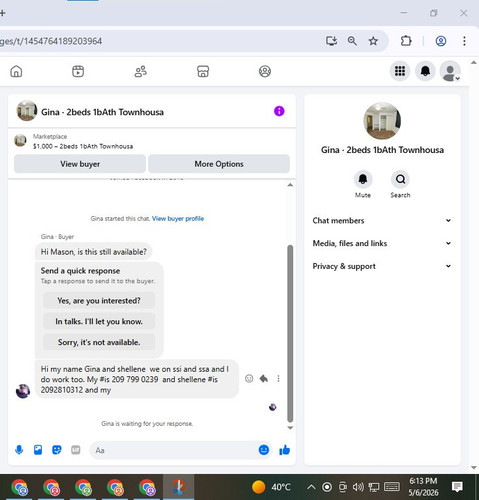This screenshot has width=479, height=500.
Task: Open a new browser tab plus button
Action: pyautogui.click(x=3, y=13)
